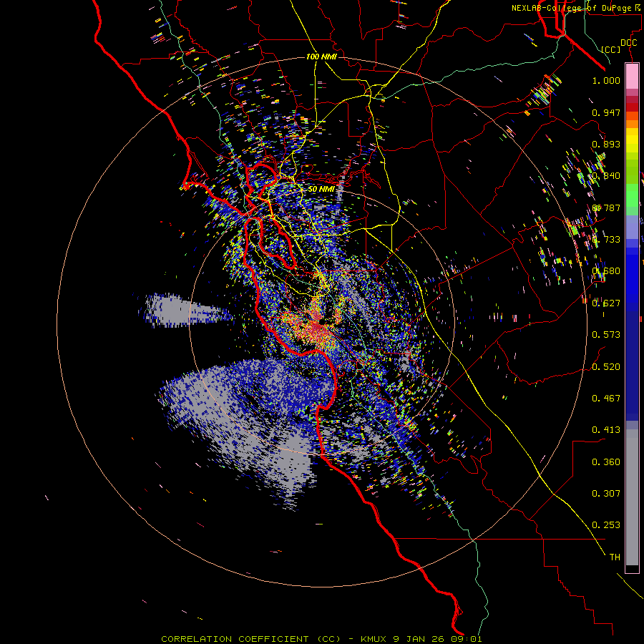Click the DCC label above the legend
The width and height of the screenshot is (644, 644).
(x=628, y=43)
